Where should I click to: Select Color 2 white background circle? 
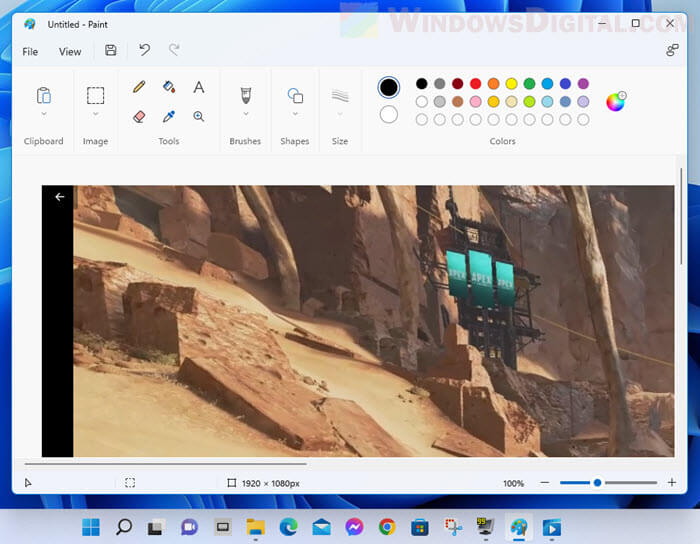point(388,115)
